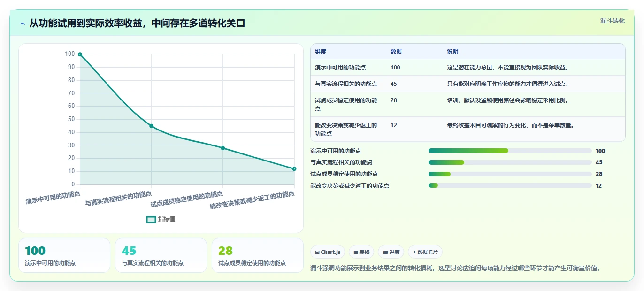This screenshot has height=291, width=644.
Task: Click the 维度 table column header
Action: click(x=321, y=52)
